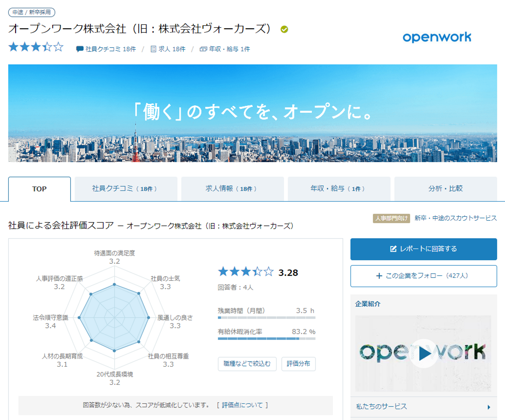Viewport: 505px width, 420px height.
Task: Open the 年収・給与 tab
Action: tap(339, 189)
